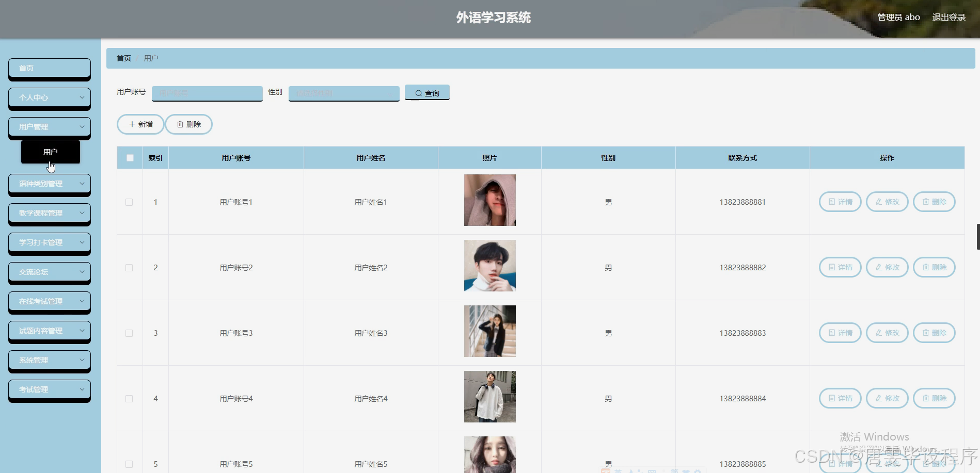The height and width of the screenshot is (473, 980).
Task: Click the 用户 breadcrumb item
Action: click(151, 58)
